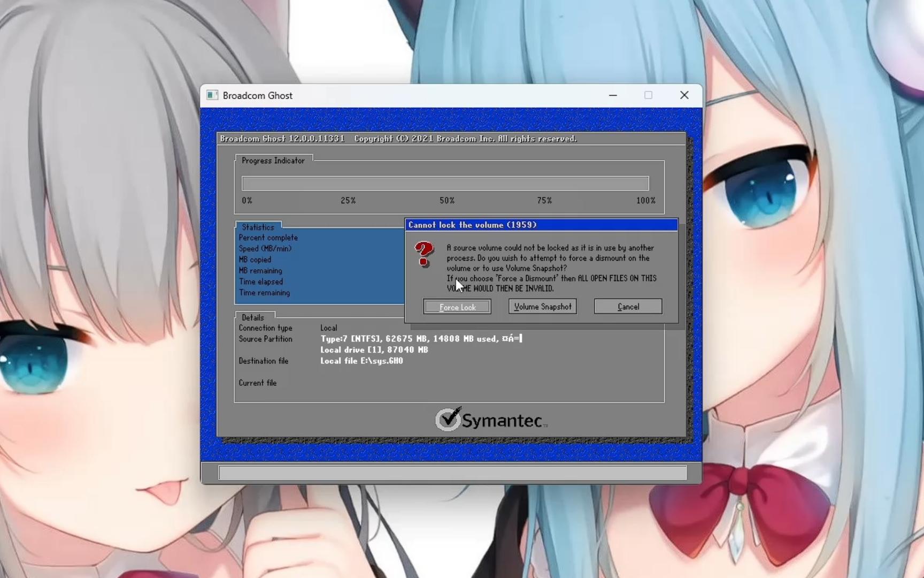Cancel the lock volume dialog
The width and height of the screenshot is (924, 578).
click(x=628, y=307)
